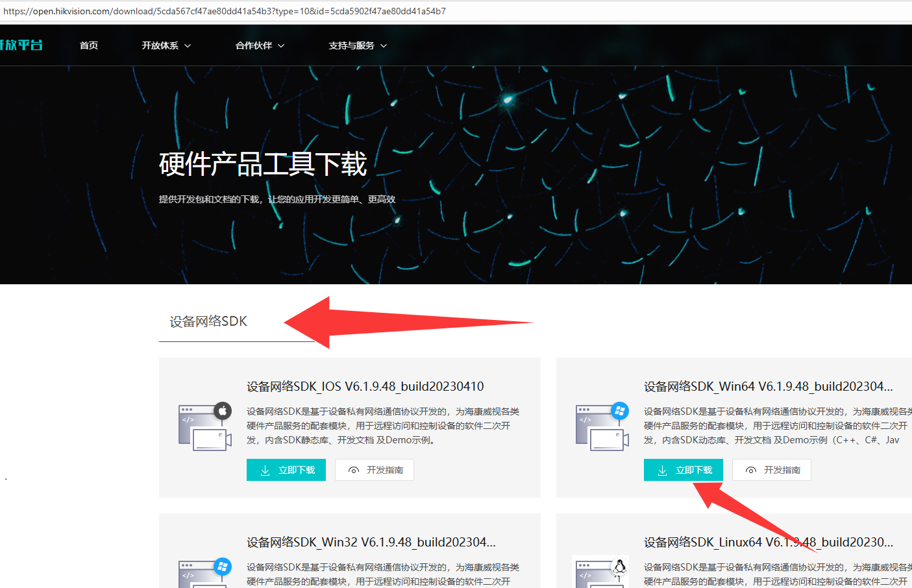Click the Win64 SDK product icon
The image size is (912, 588).
point(602,426)
